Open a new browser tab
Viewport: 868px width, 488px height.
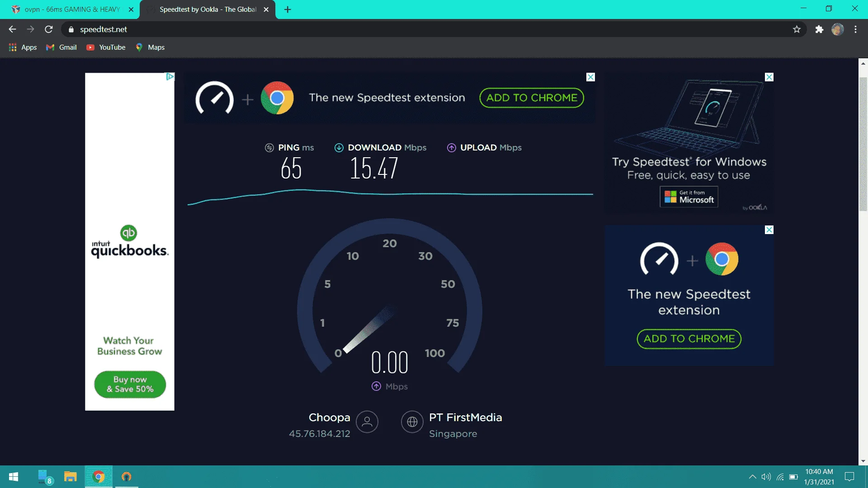(x=288, y=9)
